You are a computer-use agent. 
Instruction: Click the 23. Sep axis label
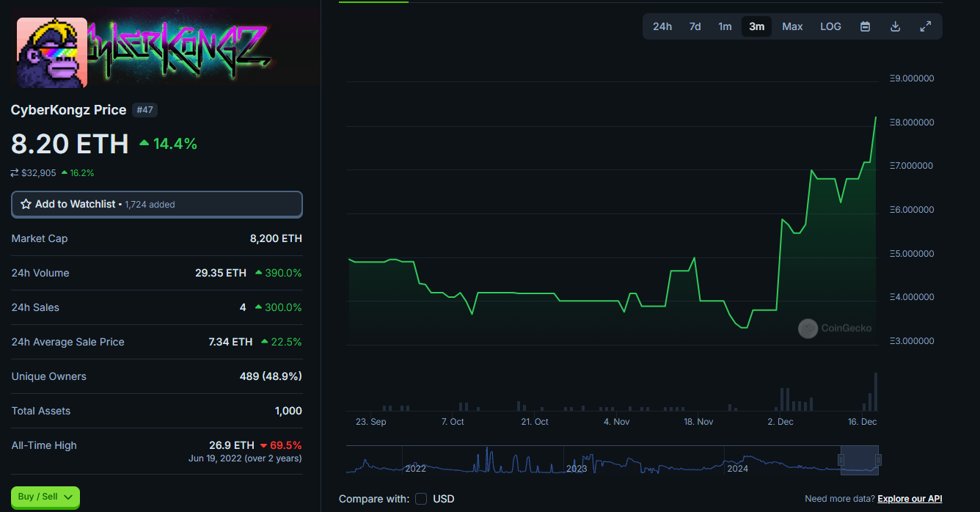click(370, 422)
